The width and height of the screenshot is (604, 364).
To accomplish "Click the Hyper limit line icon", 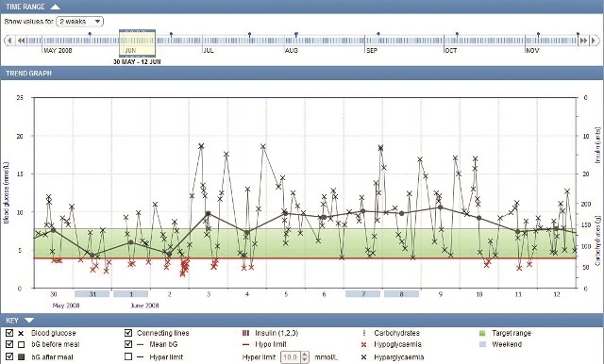I will point(141,357).
